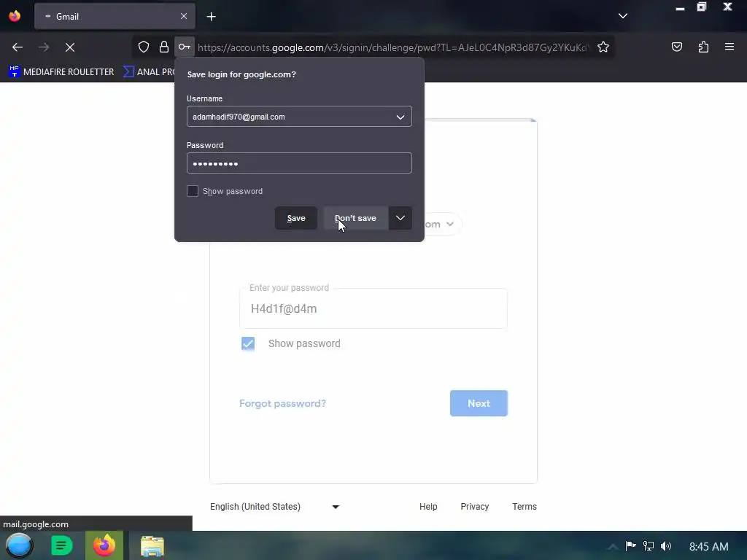The width and height of the screenshot is (747, 560).
Task: Open the volume speaker icon
Action: [666, 545]
